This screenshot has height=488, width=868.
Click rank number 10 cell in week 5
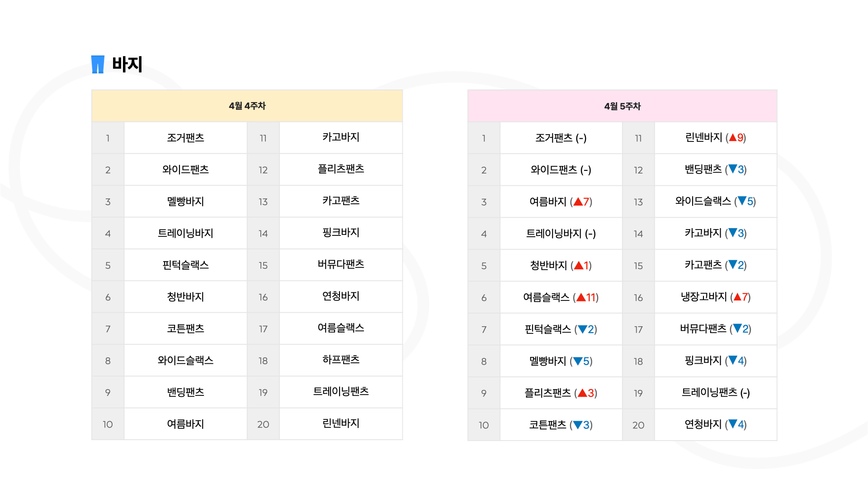click(484, 425)
